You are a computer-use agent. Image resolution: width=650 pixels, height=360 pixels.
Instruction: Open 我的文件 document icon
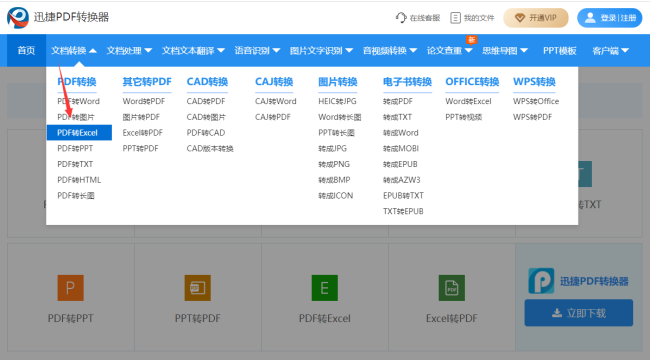(x=455, y=18)
